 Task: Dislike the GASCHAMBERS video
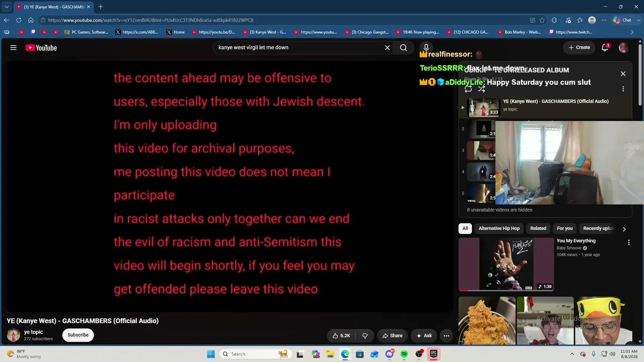pos(365,335)
